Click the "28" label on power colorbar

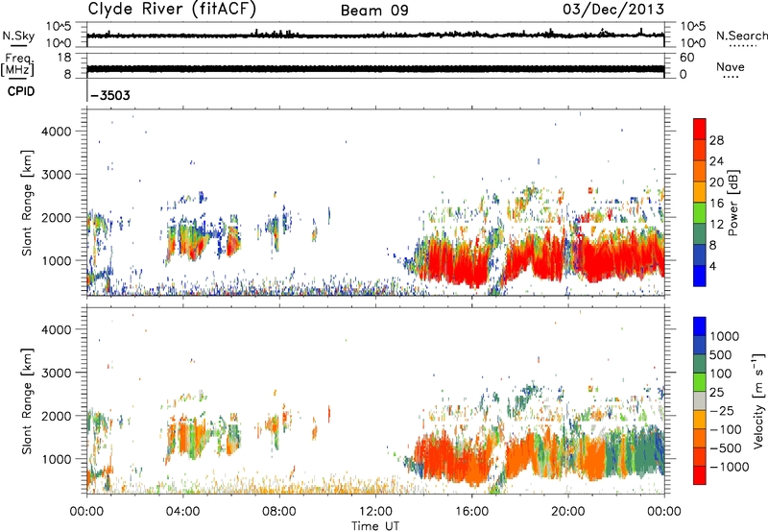716,140
